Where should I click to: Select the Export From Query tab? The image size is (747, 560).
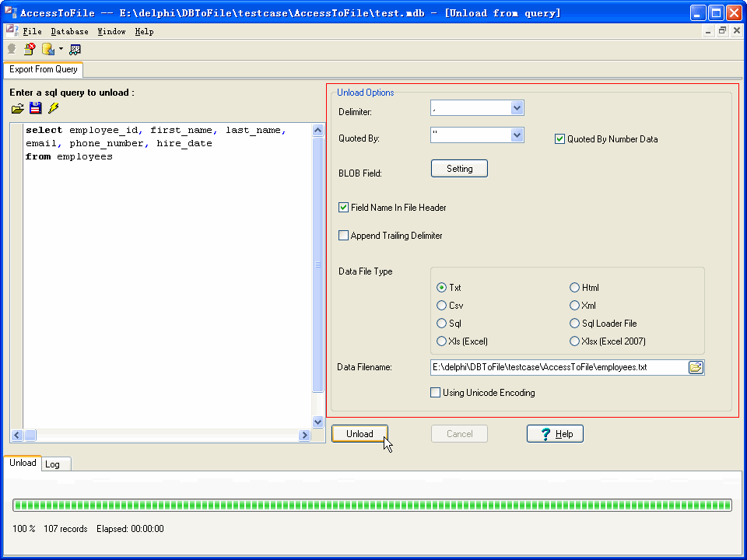click(44, 69)
